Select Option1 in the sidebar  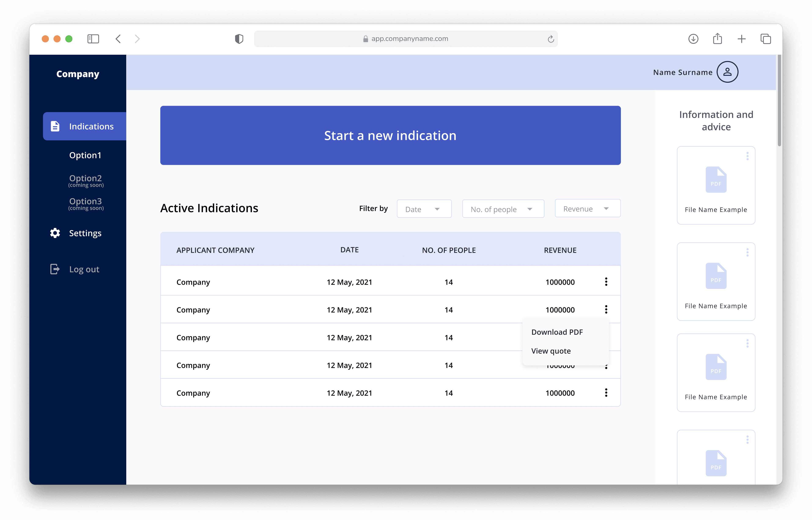point(85,155)
